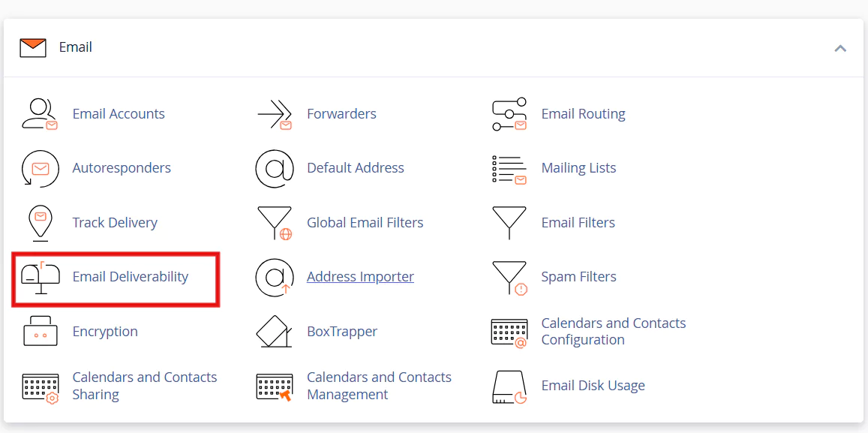Open Calendars and Contacts Management link
Image resolution: width=868 pixels, height=433 pixels.
click(x=379, y=386)
